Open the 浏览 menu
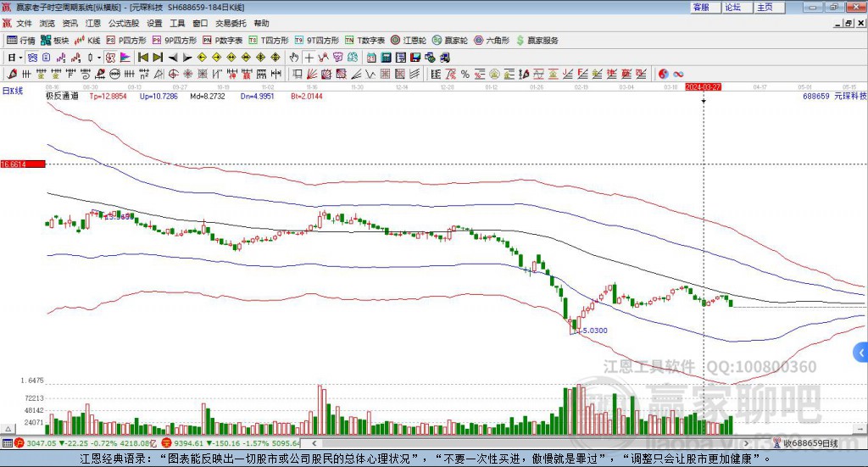Screen dimensions: 868x467 (x=47, y=23)
